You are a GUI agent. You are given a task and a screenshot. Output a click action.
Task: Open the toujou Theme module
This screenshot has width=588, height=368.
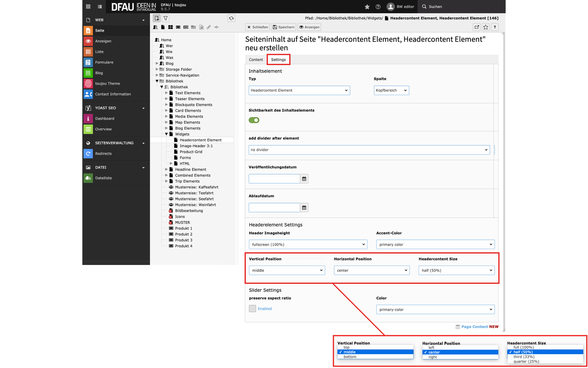click(107, 83)
